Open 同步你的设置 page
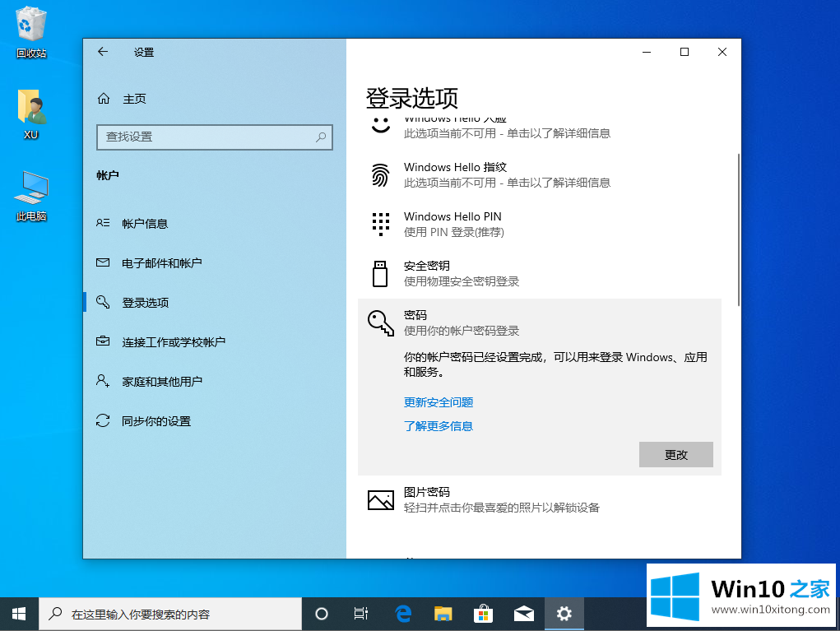Viewport: 840px width, 631px height. tap(214, 421)
